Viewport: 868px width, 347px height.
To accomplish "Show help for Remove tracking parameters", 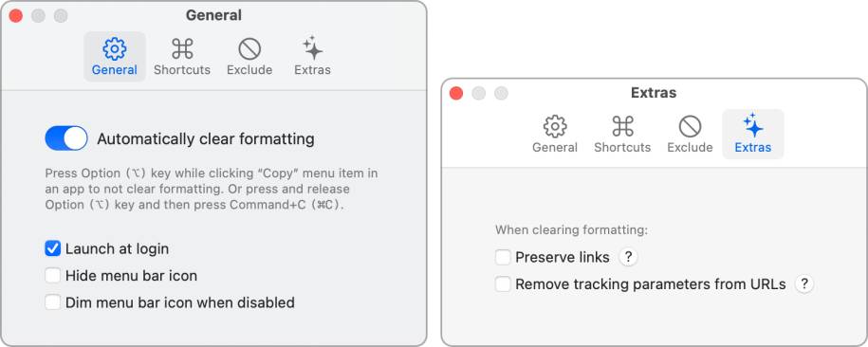I will tap(804, 284).
